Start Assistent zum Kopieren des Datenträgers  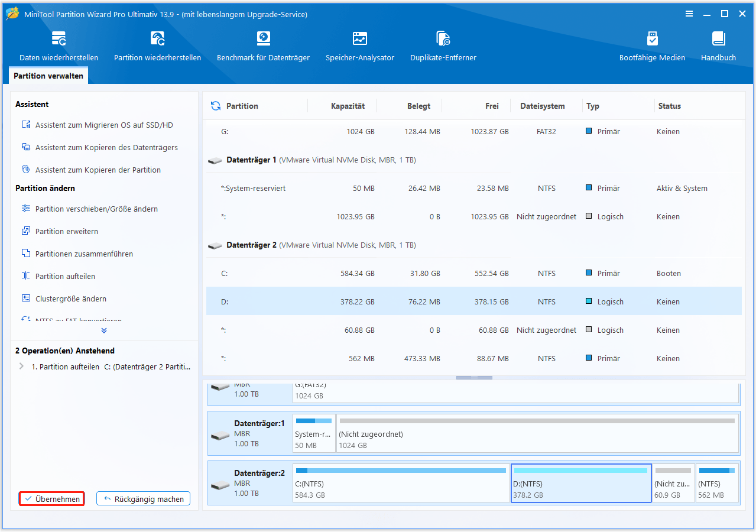click(x=100, y=148)
